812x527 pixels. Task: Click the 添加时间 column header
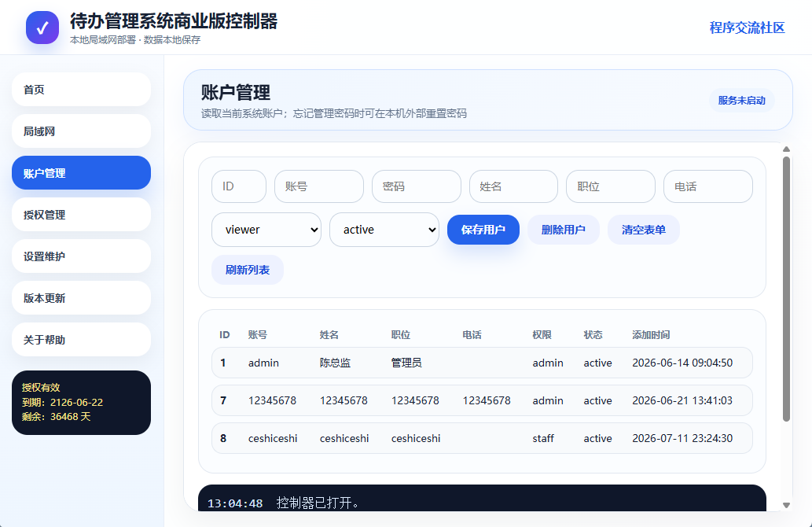(x=651, y=335)
